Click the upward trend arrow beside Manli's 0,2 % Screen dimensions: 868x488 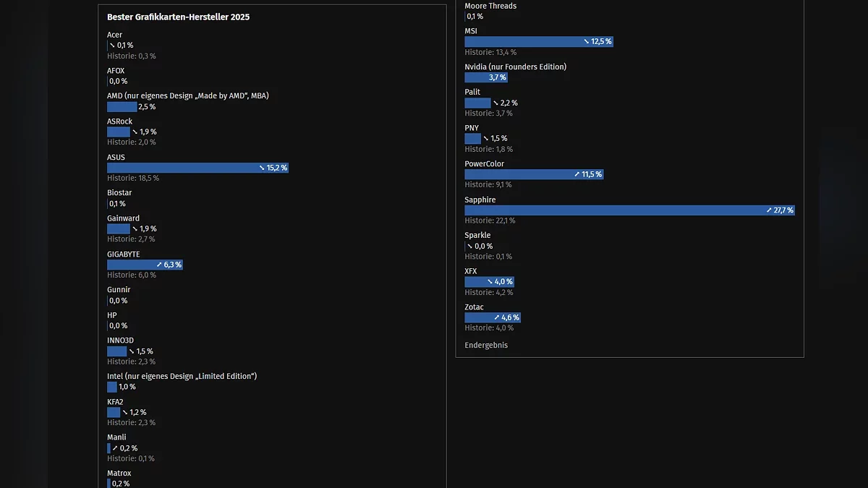[x=115, y=448]
